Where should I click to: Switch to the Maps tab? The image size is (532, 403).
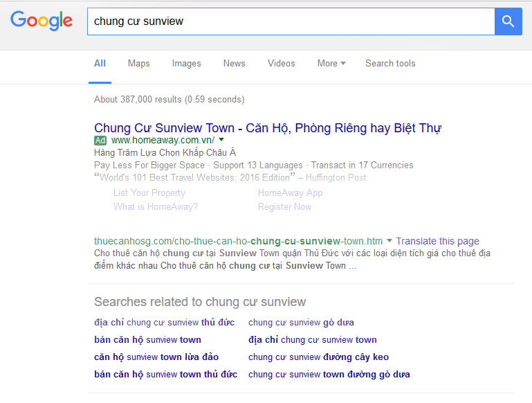coord(138,64)
